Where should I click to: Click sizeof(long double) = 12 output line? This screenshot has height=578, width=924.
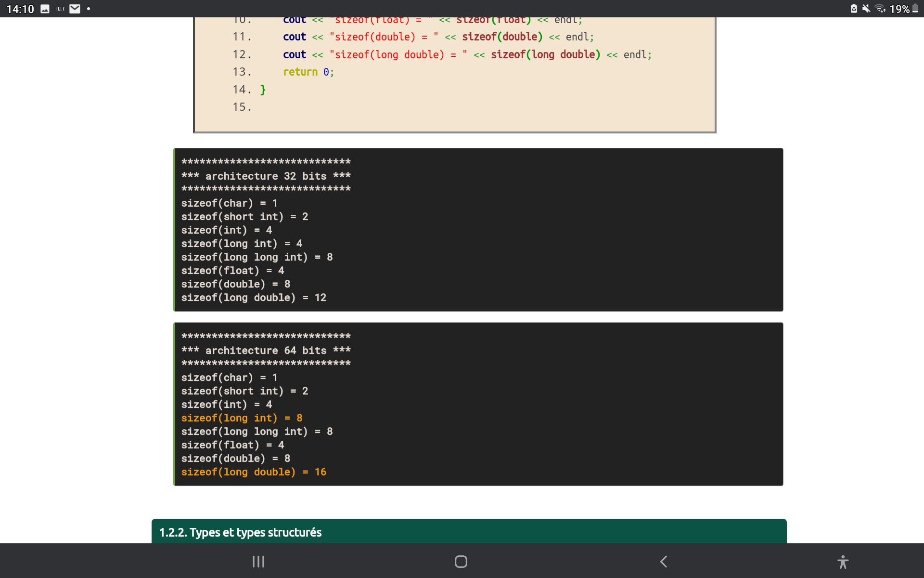point(254,298)
